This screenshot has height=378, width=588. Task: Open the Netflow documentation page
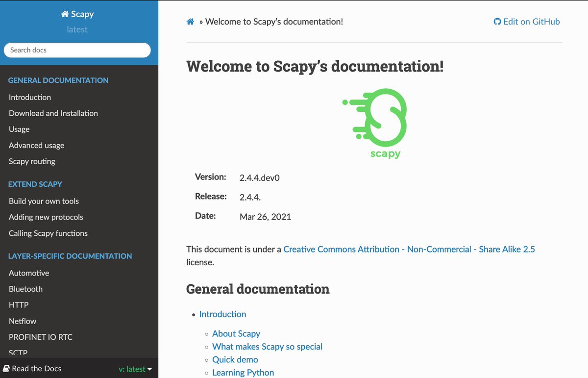tap(22, 321)
